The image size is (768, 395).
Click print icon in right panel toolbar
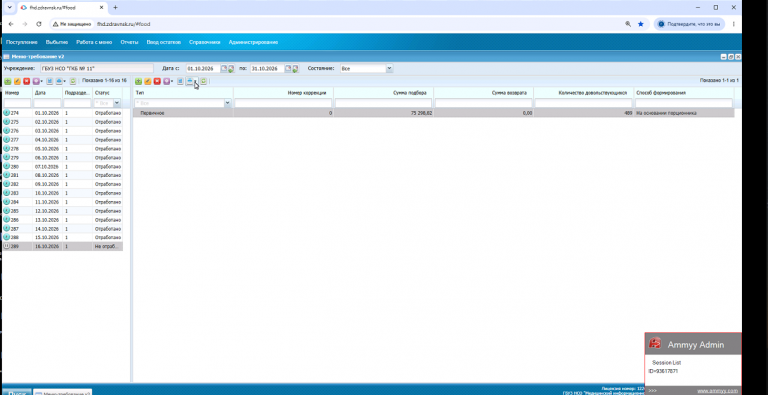(x=190, y=81)
